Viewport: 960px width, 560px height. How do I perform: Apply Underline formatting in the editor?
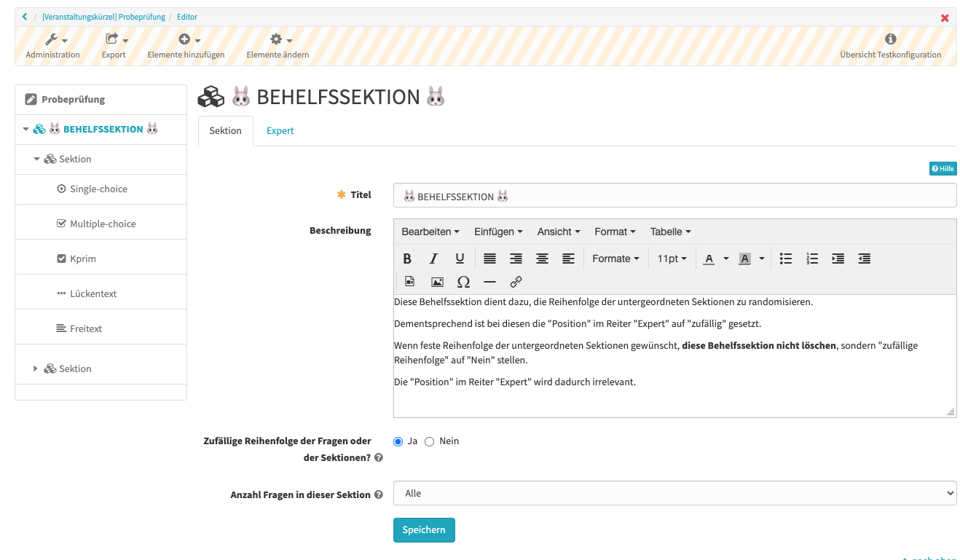[460, 258]
